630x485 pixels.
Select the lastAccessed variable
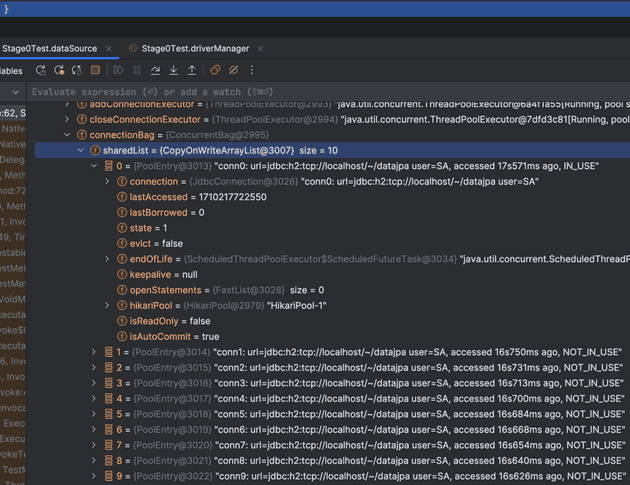tap(332, 197)
